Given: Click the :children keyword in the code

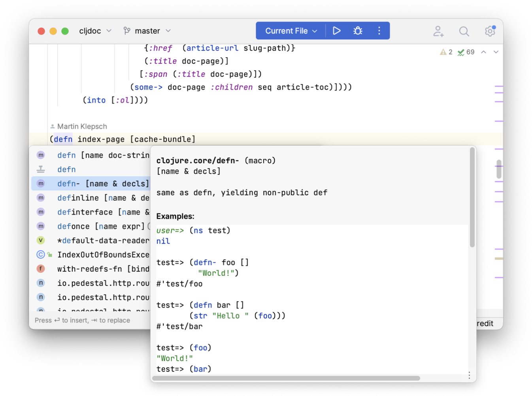Looking at the screenshot, I should [231, 87].
